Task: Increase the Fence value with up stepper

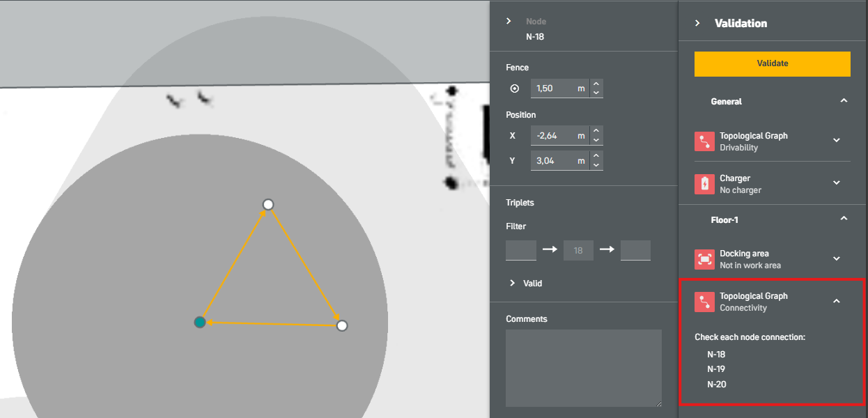Action: [x=596, y=84]
